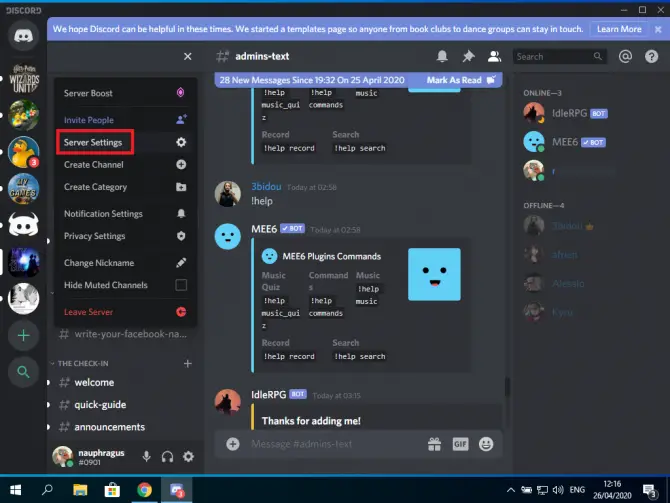Open File Explorer from taskbar

coord(80,490)
